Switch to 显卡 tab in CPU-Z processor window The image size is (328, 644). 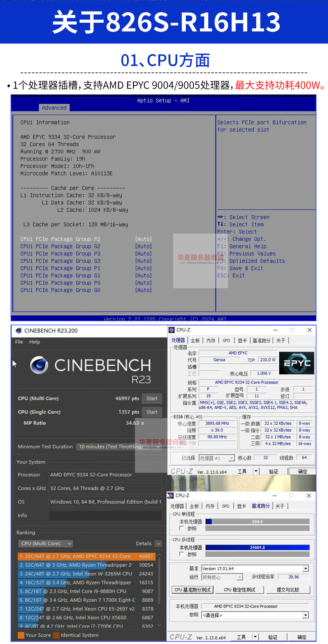(242, 341)
